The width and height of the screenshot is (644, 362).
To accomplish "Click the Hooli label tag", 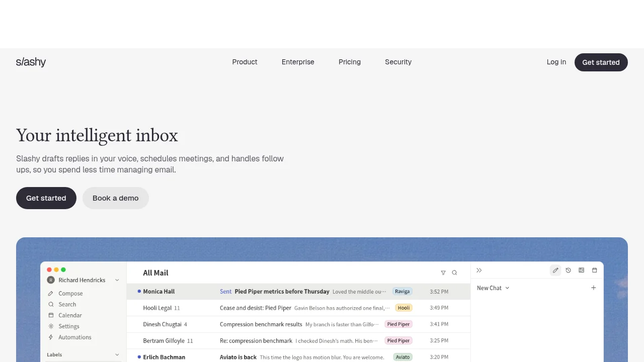I will click(404, 308).
